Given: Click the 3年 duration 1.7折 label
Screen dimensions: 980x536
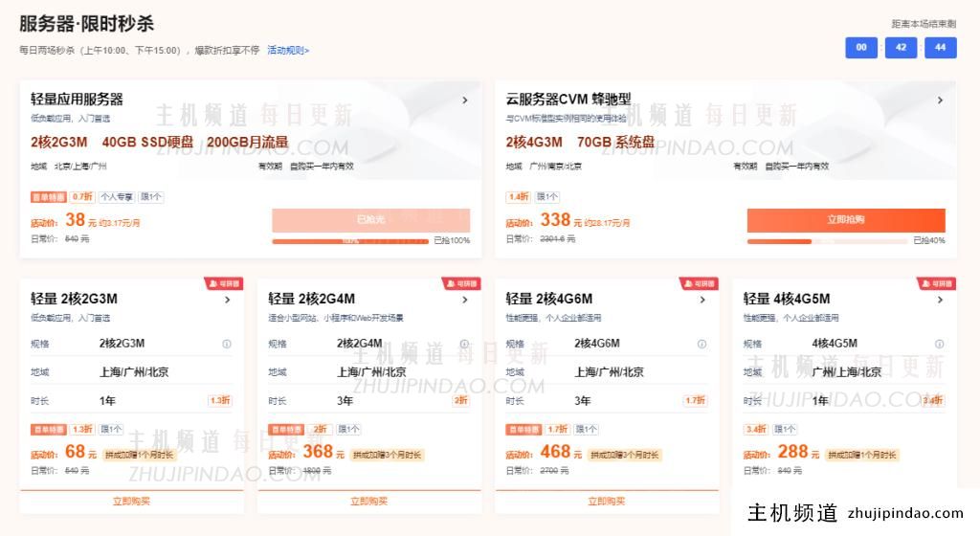Looking at the screenshot, I should (x=695, y=400).
